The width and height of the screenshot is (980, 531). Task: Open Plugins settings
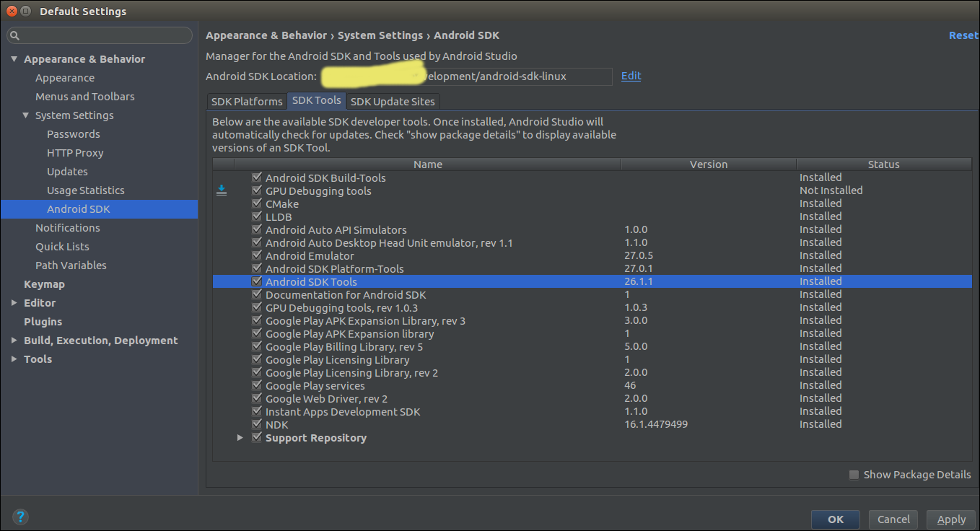pyautogui.click(x=43, y=322)
